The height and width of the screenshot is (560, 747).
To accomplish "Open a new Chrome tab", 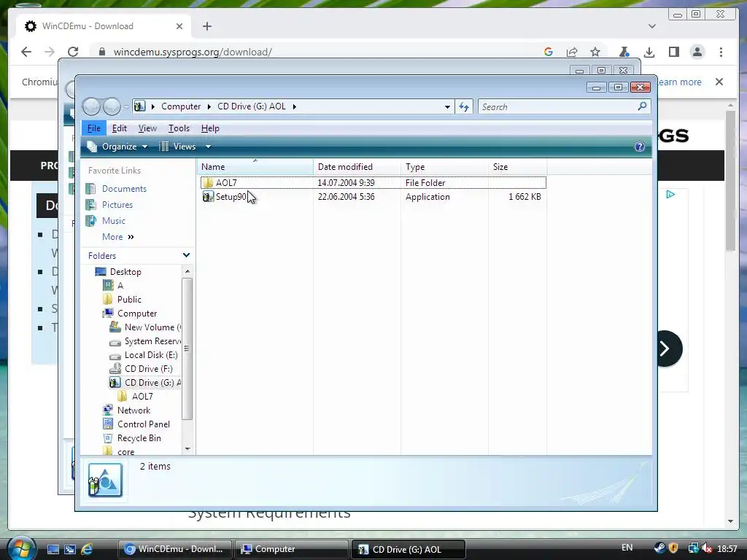I will [x=206, y=26].
